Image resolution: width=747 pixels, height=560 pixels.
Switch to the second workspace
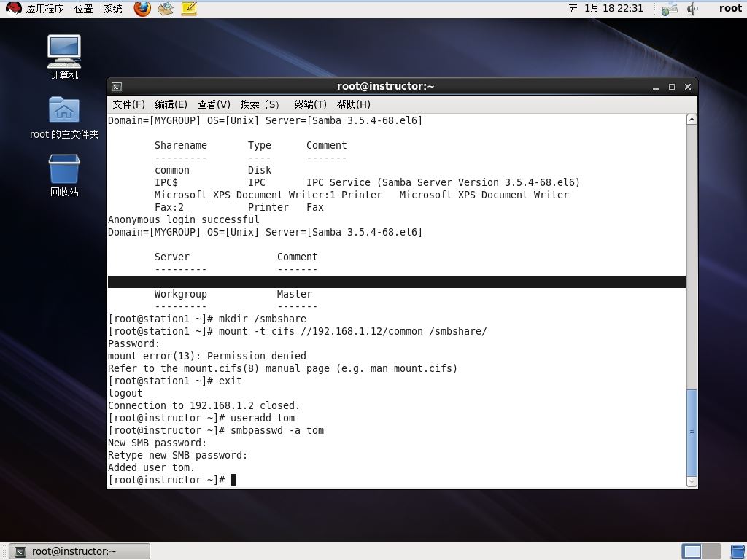[711, 551]
